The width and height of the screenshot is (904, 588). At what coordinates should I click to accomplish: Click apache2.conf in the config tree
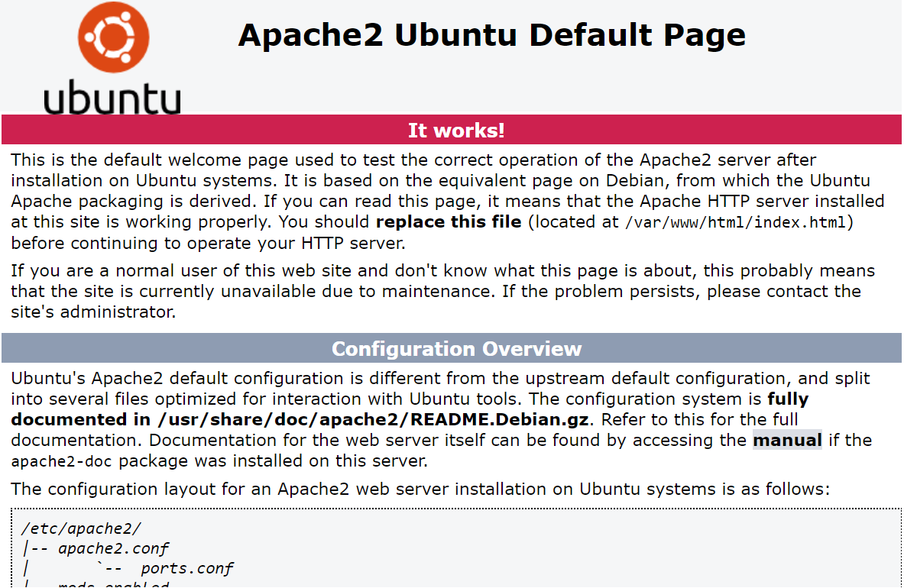click(114, 549)
